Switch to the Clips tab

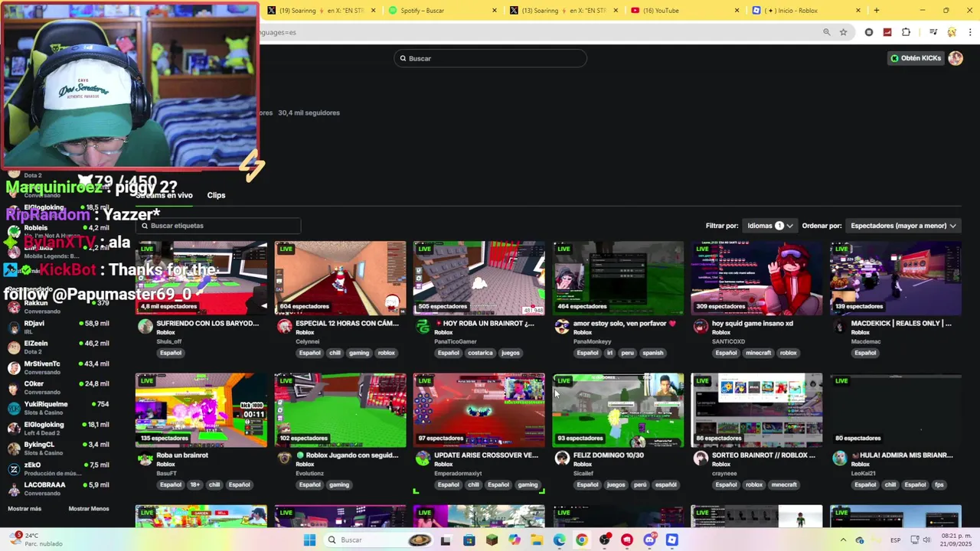(216, 195)
